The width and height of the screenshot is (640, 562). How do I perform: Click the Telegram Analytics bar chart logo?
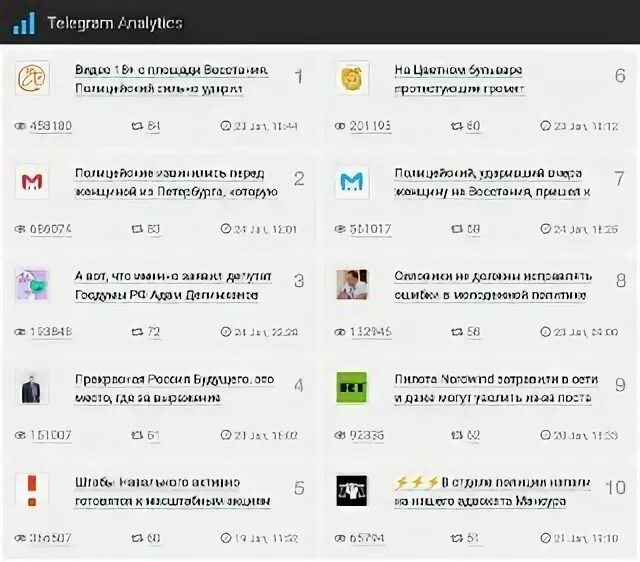[x=24, y=23]
